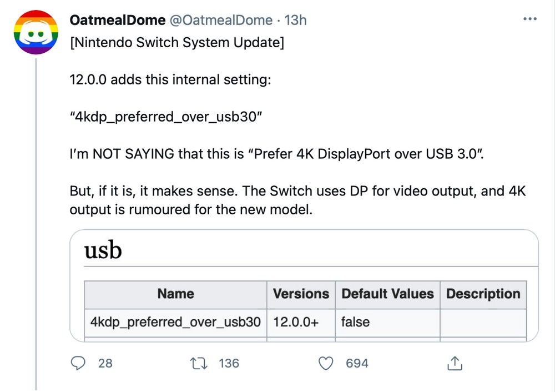Click the "false" default value cell
Image resolution: width=555 pixels, height=392 pixels.
click(356, 322)
